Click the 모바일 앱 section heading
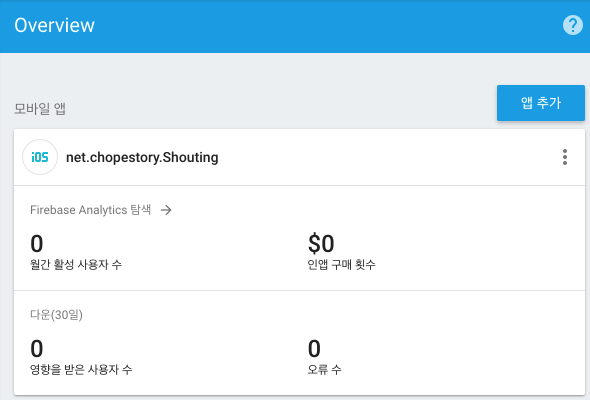590x400 pixels. [x=40, y=109]
